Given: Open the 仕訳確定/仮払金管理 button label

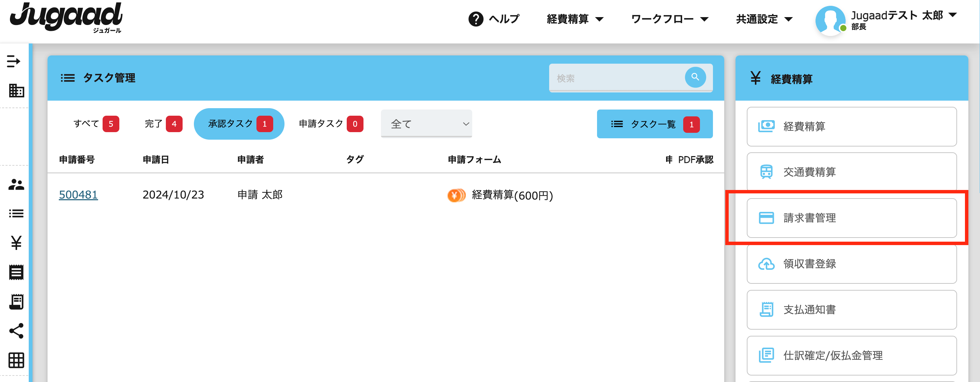Looking at the screenshot, I should click(x=833, y=355).
